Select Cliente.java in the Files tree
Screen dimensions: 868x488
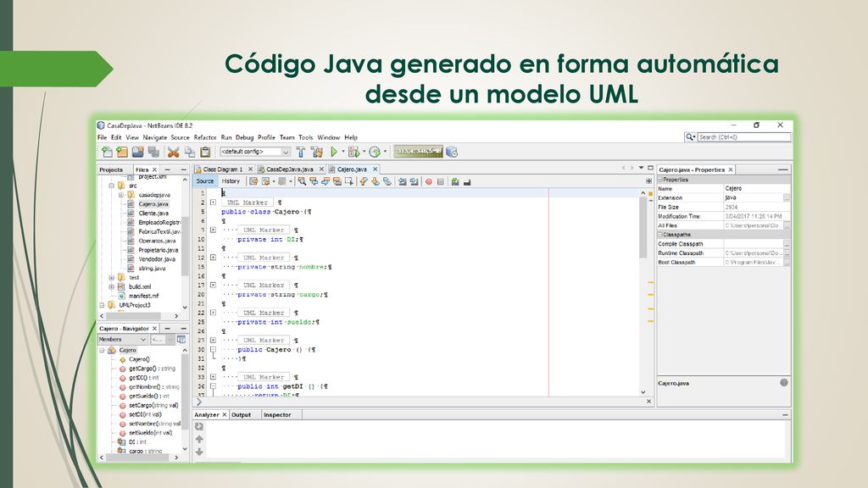153,213
